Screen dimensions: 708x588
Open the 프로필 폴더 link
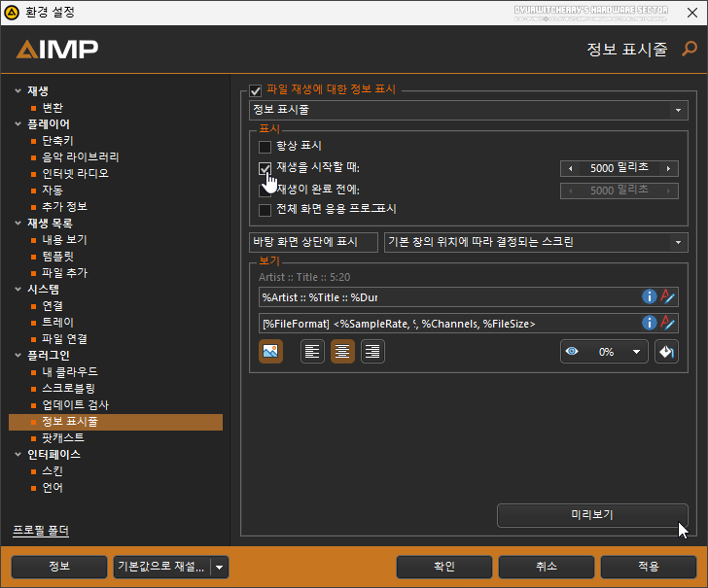(x=41, y=530)
